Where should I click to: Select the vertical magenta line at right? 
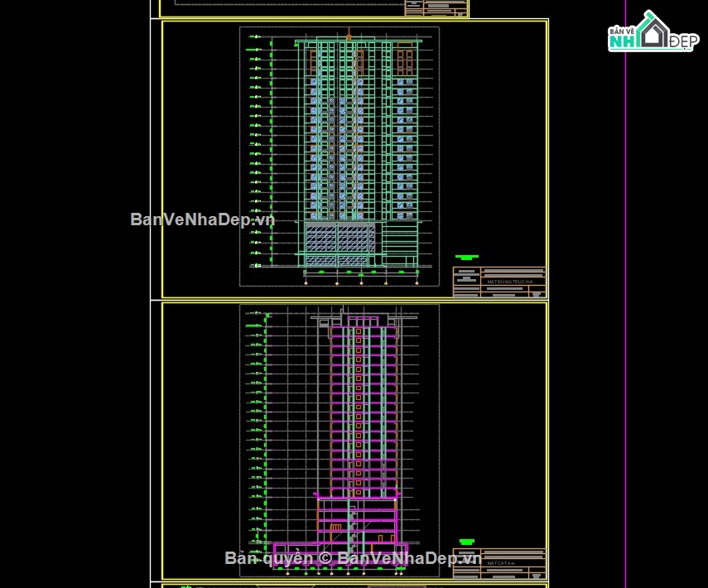(x=626, y=294)
